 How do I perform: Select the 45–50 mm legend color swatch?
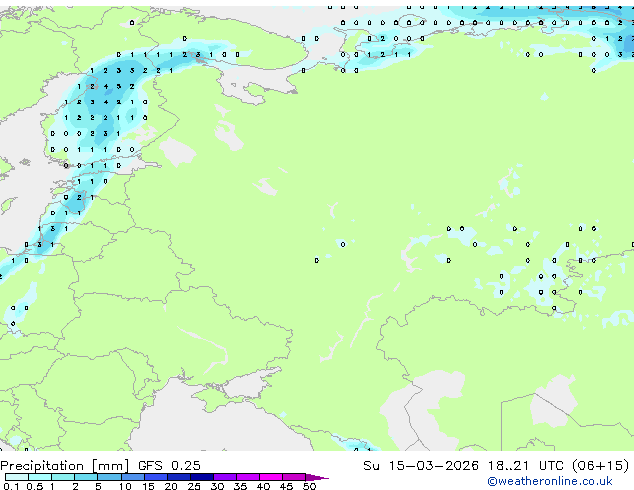[294, 477]
